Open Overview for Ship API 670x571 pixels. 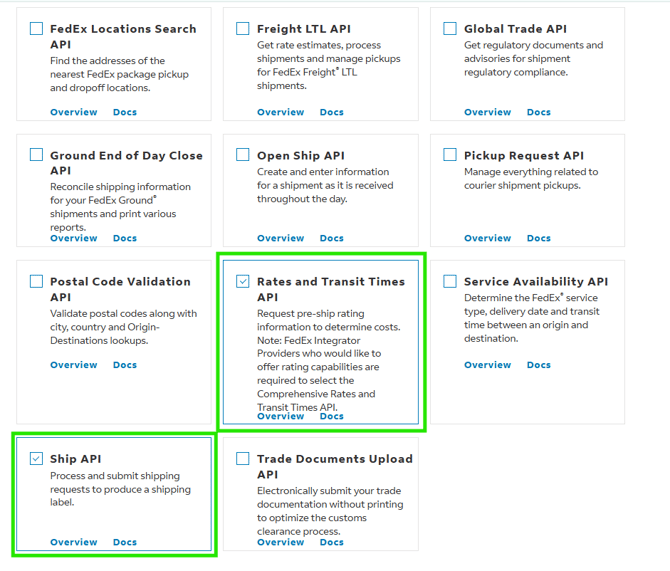74,542
